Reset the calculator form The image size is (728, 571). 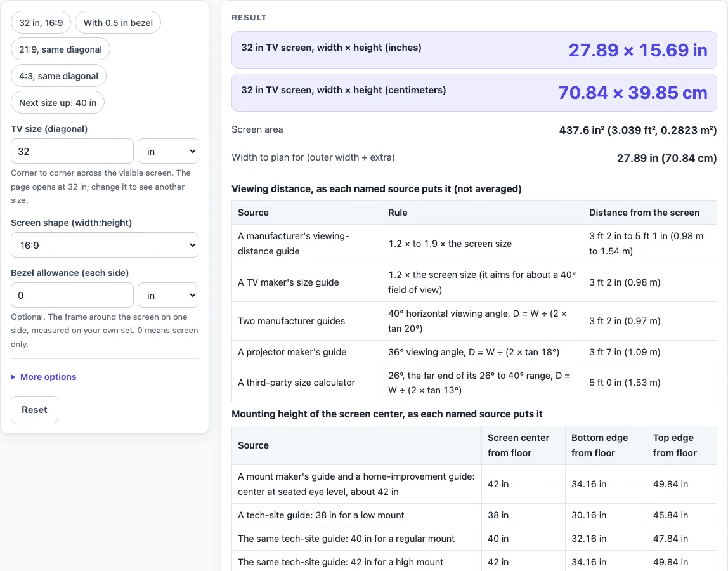tap(34, 409)
